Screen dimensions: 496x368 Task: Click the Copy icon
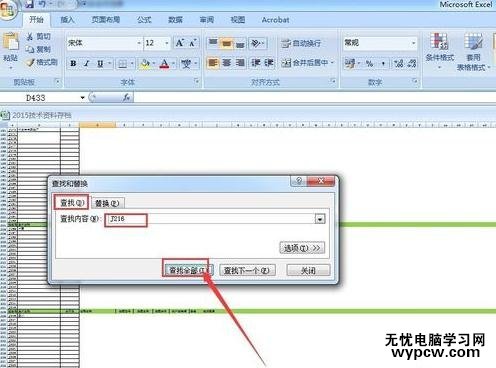[x=30, y=49]
